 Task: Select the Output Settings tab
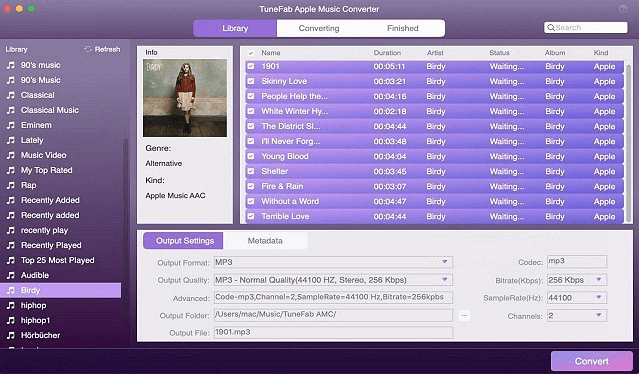pos(183,241)
